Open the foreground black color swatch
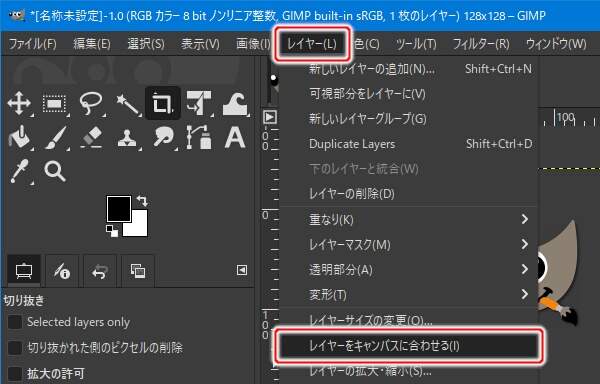600x384 pixels. [119, 209]
